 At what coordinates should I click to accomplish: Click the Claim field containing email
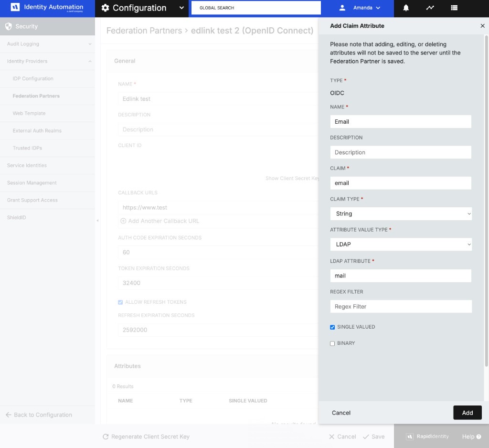pos(401,183)
